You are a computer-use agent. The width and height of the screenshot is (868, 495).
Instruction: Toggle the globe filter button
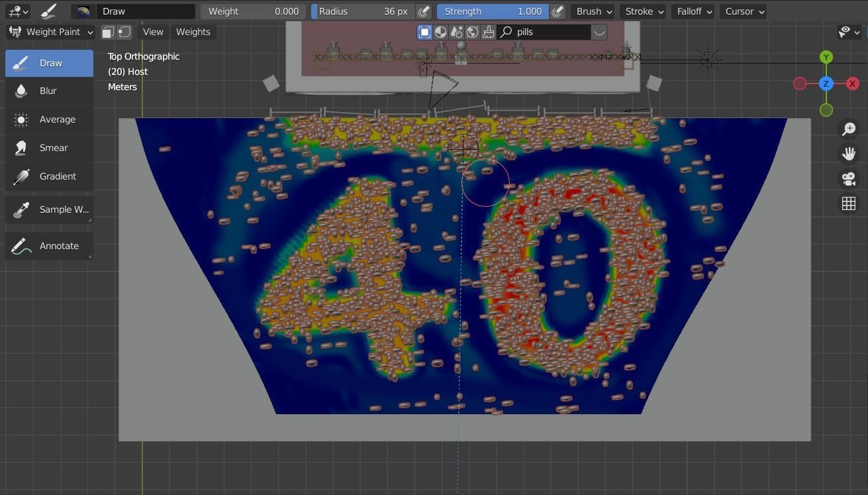(472, 32)
